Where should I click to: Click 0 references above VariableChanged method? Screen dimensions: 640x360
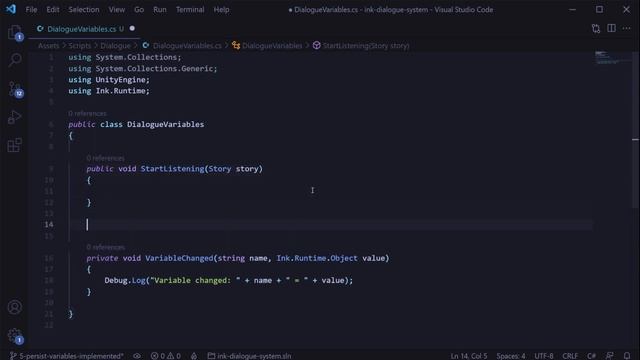pos(105,247)
